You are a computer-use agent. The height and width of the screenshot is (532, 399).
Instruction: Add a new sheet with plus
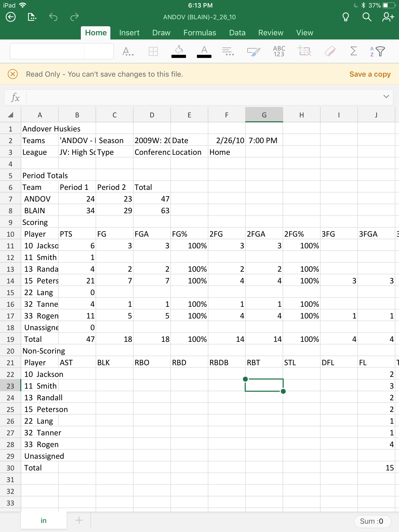point(79,520)
